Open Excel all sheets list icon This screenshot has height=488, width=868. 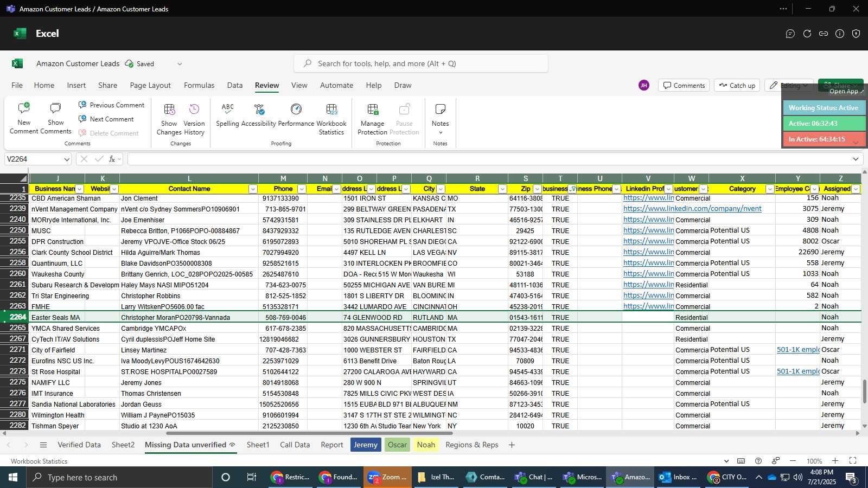(43, 445)
